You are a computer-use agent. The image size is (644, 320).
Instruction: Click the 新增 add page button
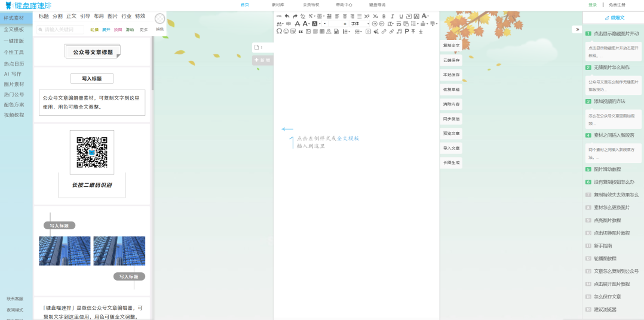coord(262,60)
